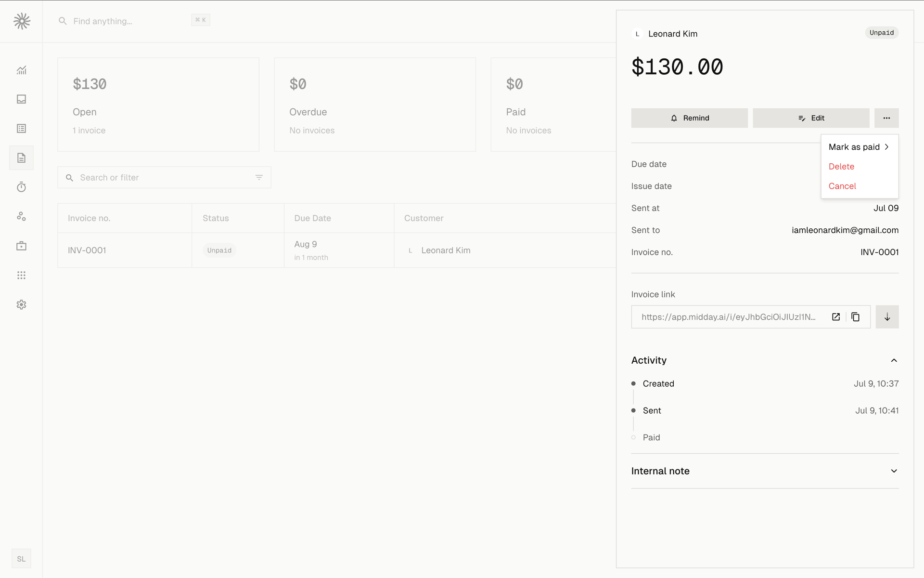Click the Jul 09 sent at value
924x578 pixels.
click(886, 208)
